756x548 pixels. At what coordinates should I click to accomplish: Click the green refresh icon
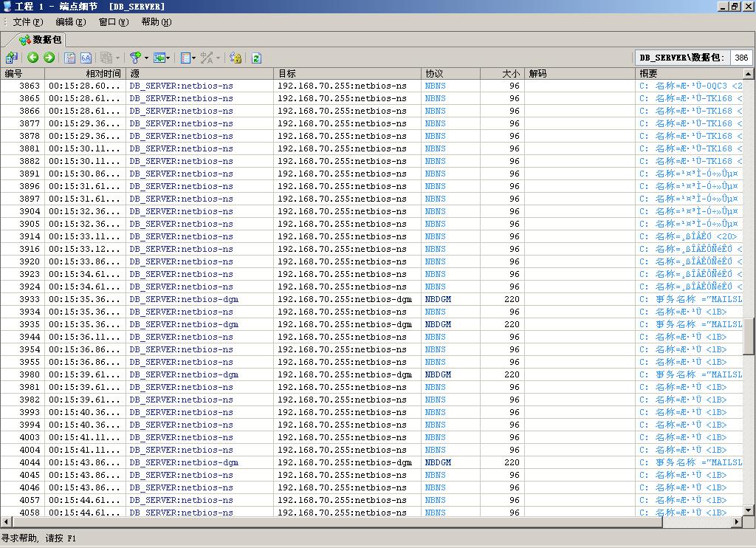tap(256, 58)
